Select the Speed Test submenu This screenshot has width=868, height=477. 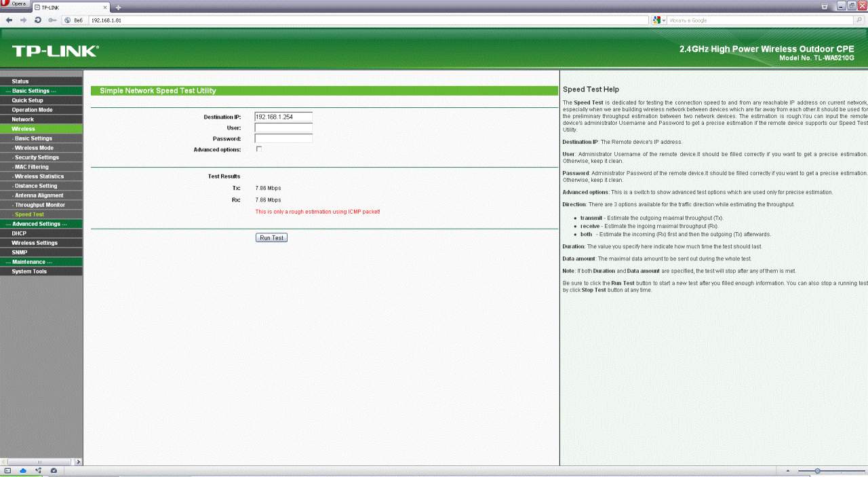[x=41, y=214]
